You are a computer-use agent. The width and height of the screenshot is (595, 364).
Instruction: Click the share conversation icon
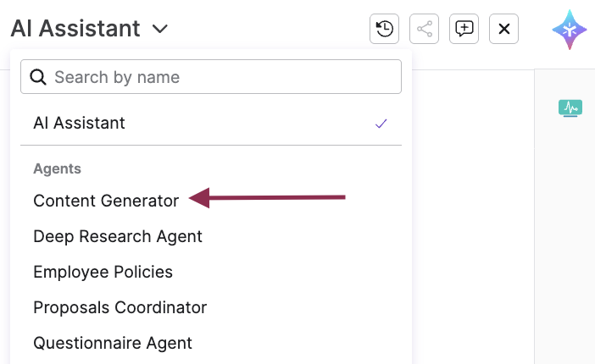coord(424,29)
